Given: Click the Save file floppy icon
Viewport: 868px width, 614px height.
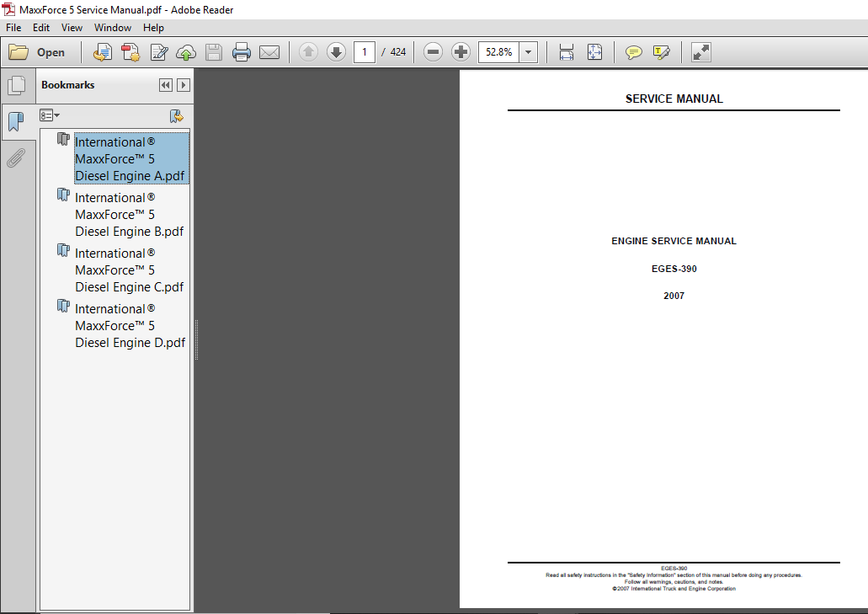Looking at the screenshot, I should point(214,52).
